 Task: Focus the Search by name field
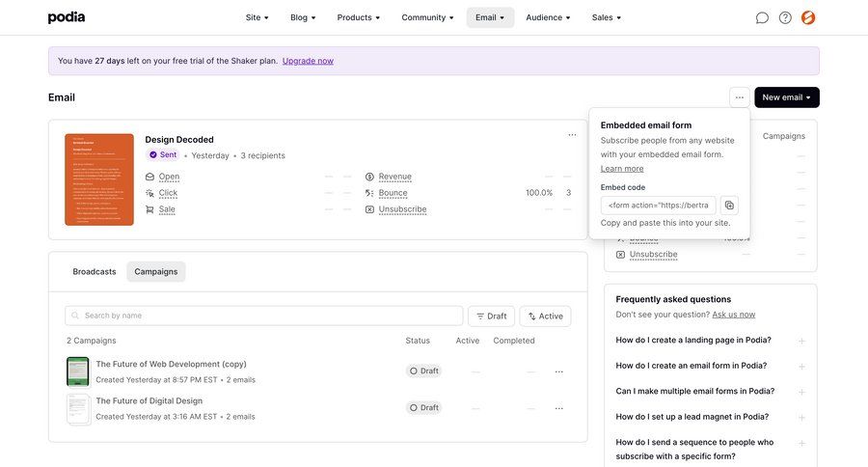(x=264, y=316)
